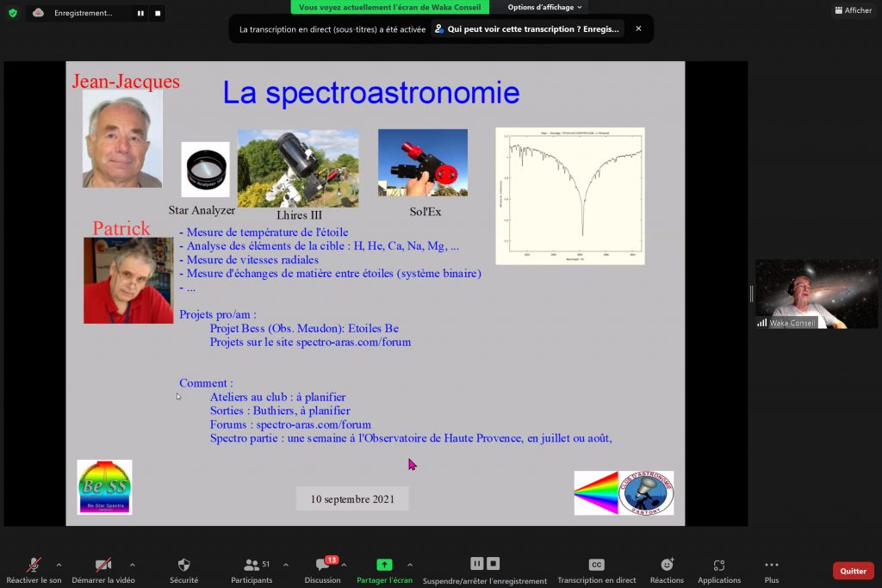The image size is (882, 588).
Task: Click the green encryption shield icon
Action: 13,13
